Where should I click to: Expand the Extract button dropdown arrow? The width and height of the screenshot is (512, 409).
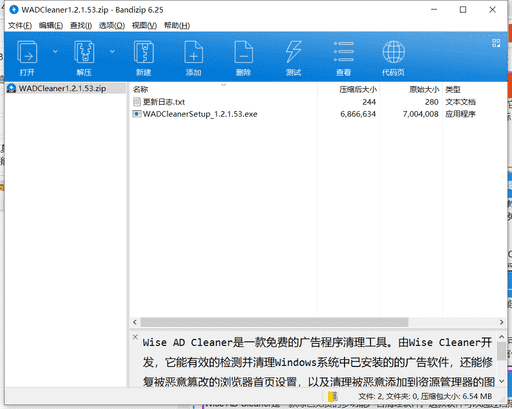(x=112, y=51)
